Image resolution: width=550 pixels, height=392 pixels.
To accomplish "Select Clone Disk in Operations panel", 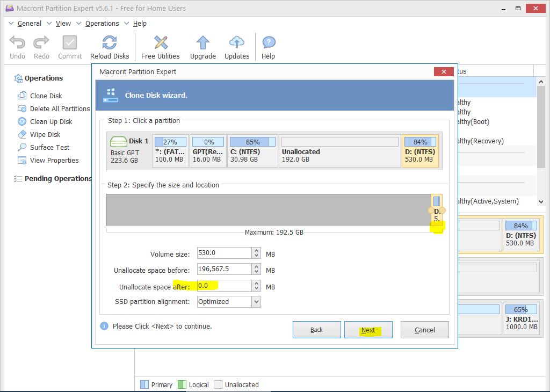I will coord(46,96).
